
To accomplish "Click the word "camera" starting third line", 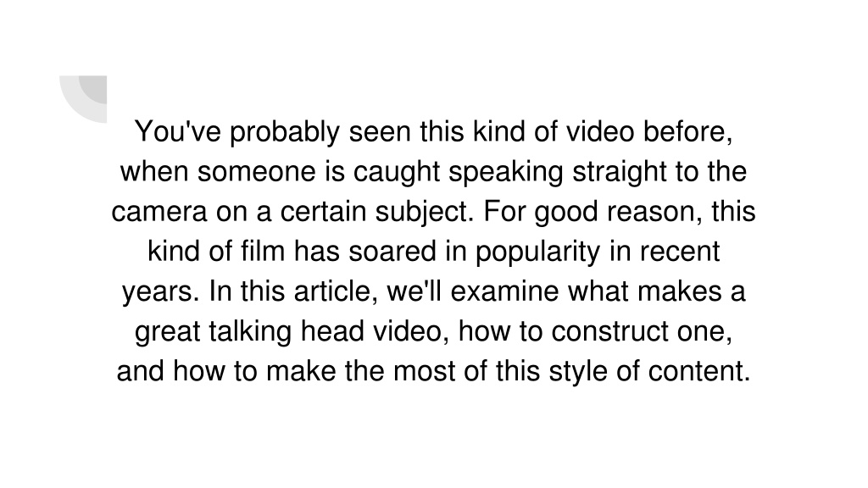I will coord(159,212).
